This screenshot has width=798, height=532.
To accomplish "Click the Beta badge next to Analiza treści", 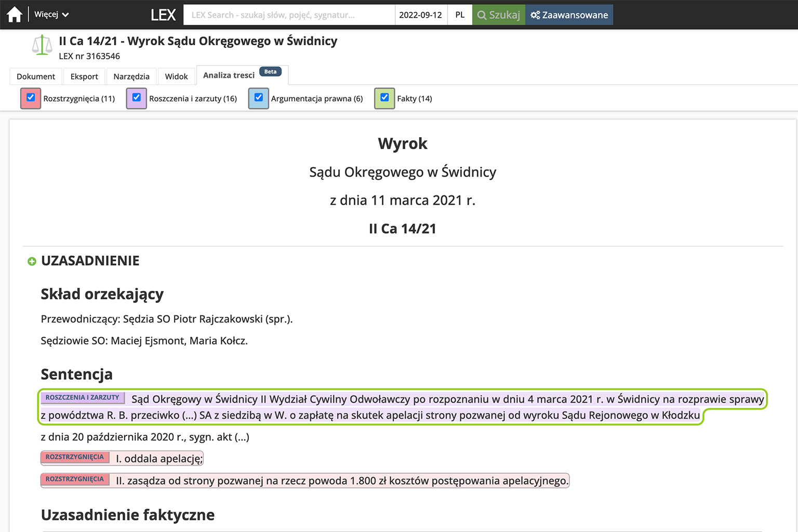I will pos(270,72).
